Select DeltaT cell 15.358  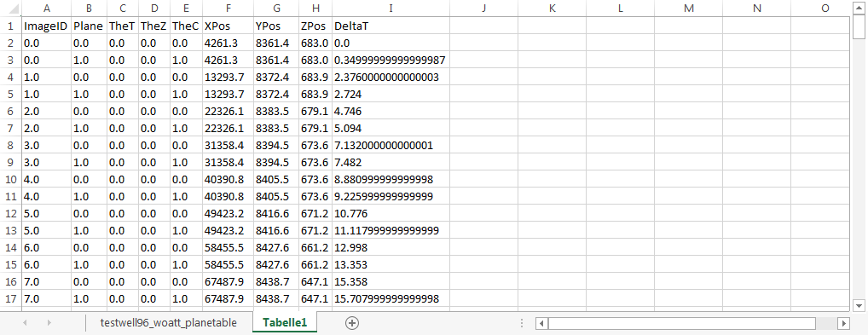point(391,281)
